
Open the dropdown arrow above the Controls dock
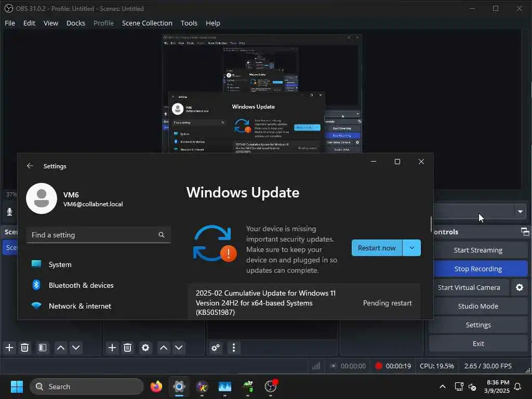point(520,212)
